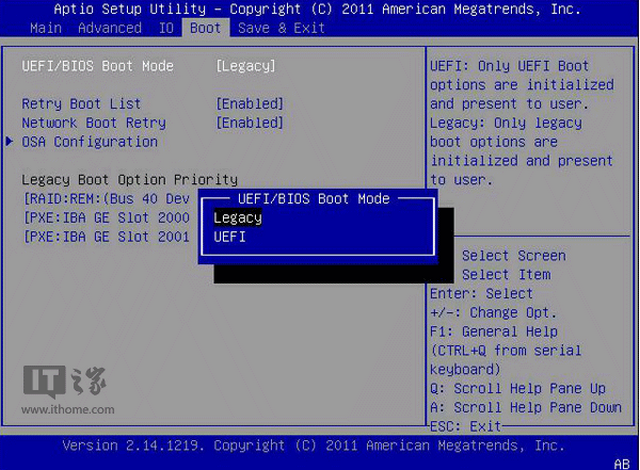This screenshot has width=640, height=470.
Task: Toggle Network Boot Retry enabled value
Action: 250,123
